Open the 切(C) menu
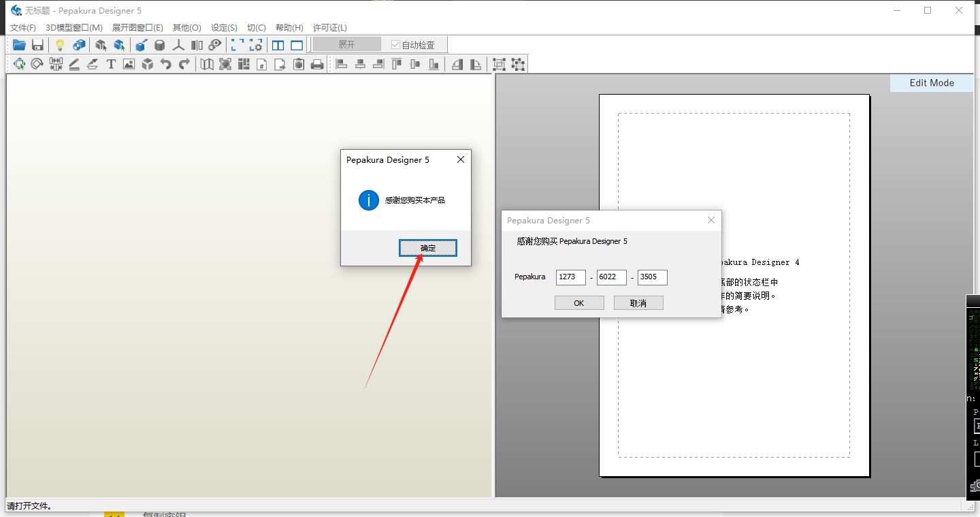This screenshot has width=980, height=517. [256, 28]
